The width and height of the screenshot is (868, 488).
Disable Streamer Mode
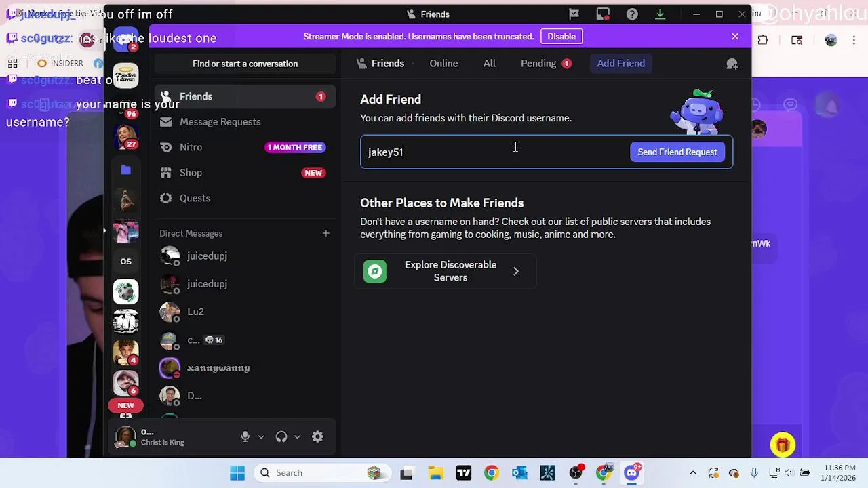point(561,37)
